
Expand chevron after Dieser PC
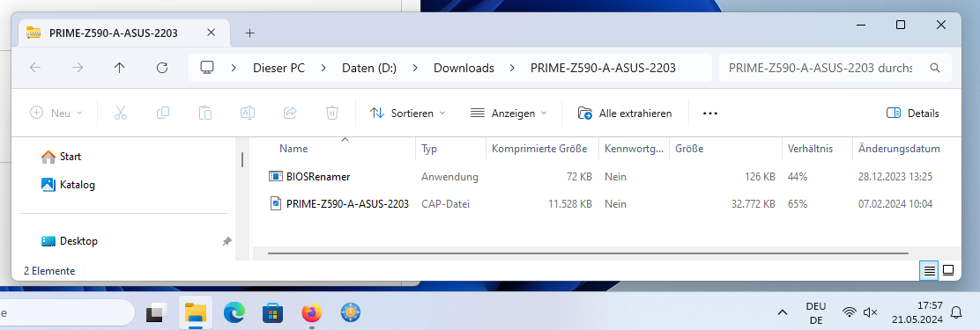point(323,68)
